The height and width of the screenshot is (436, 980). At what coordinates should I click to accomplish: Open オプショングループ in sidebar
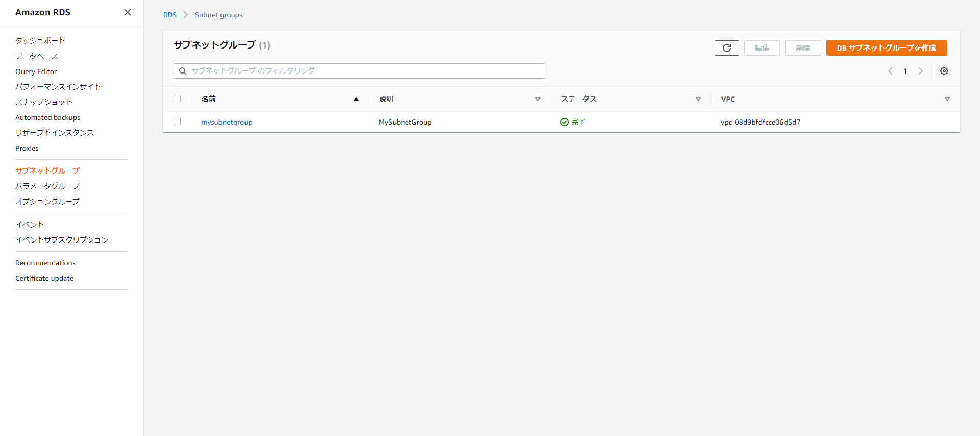(x=47, y=202)
